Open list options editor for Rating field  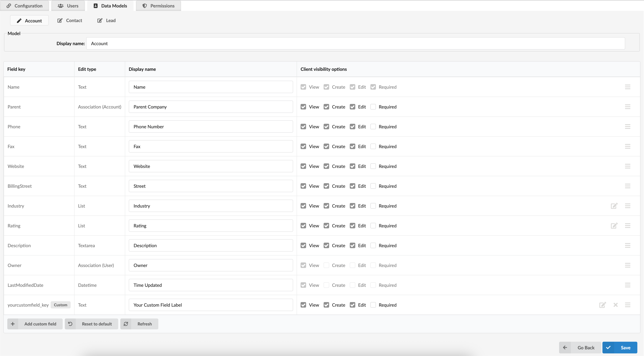coord(614,225)
